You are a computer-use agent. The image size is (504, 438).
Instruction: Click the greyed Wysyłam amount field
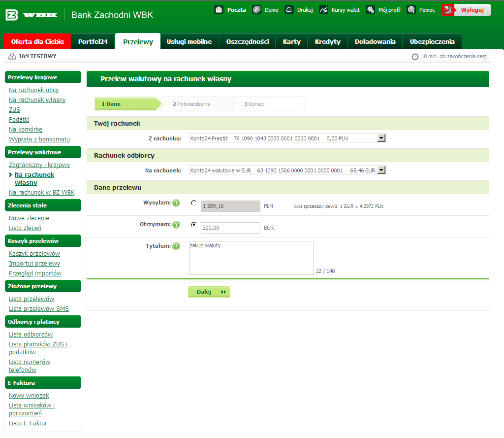point(230,206)
